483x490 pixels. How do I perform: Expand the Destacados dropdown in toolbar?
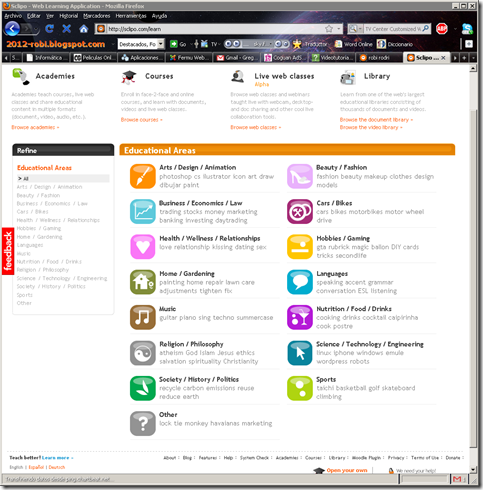161,44
